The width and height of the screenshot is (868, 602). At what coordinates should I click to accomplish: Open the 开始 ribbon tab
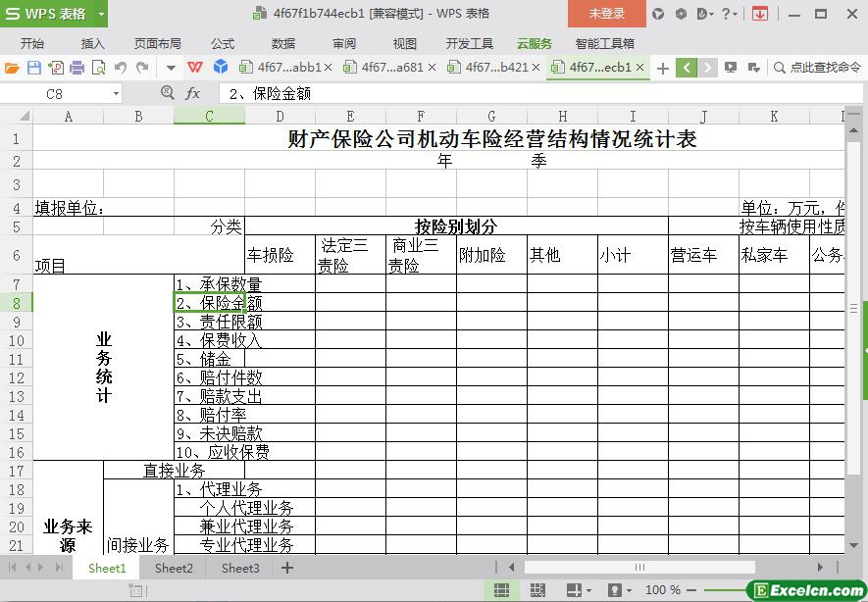(x=32, y=44)
